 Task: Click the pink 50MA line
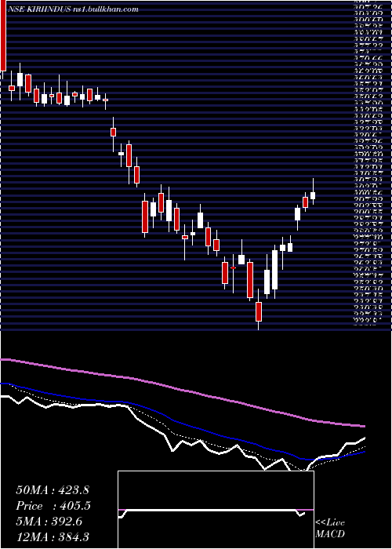(x=182, y=390)
